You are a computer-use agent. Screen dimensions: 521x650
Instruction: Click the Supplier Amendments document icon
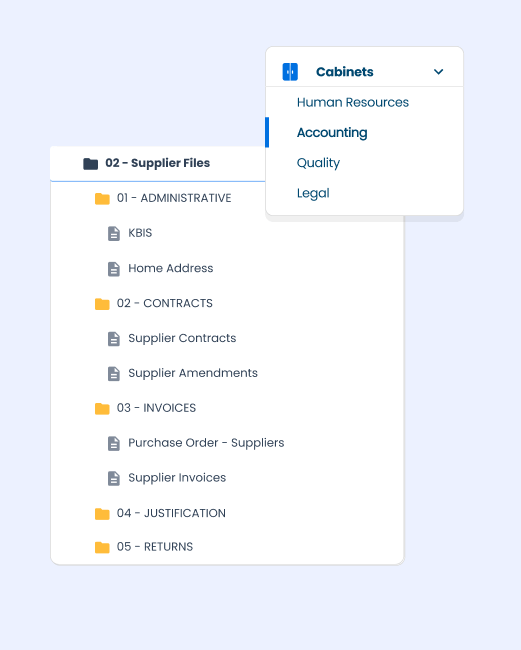coord(114,374)
